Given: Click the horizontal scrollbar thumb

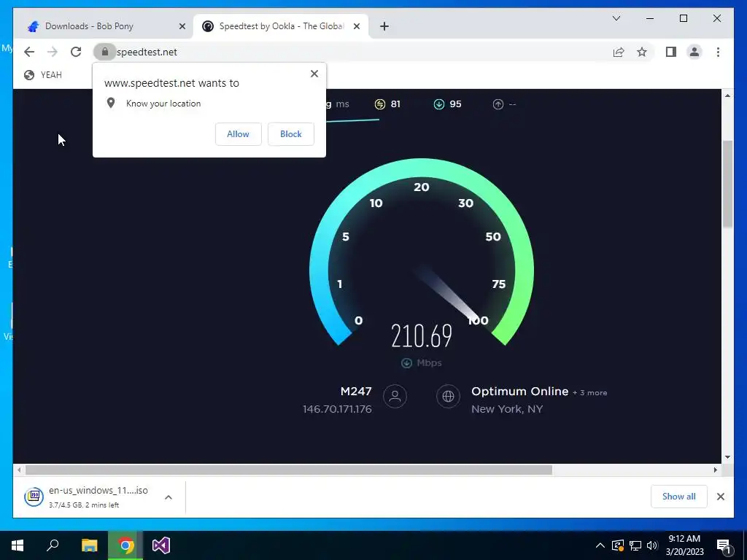Looking at the screenshot, I should [x=289, y=470].
